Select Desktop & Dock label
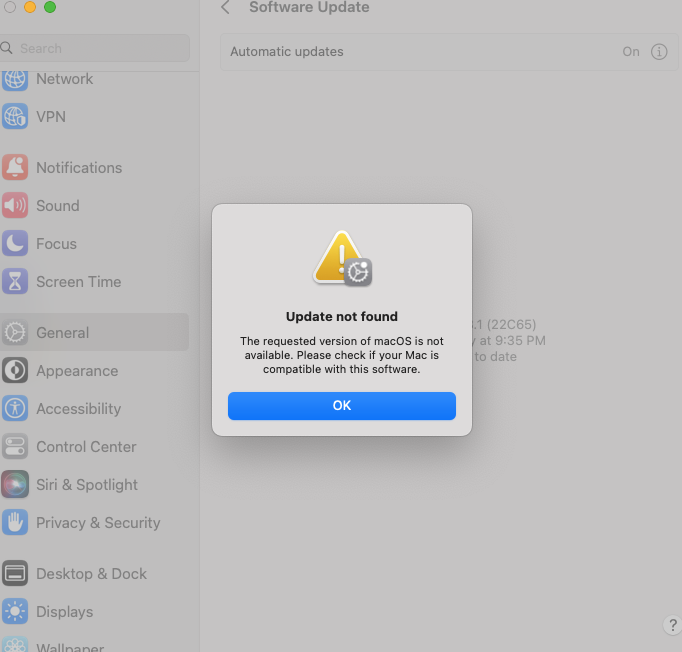The height and width of the screenshot is (652, 682). pyautogui.click(x=91, y=574)
